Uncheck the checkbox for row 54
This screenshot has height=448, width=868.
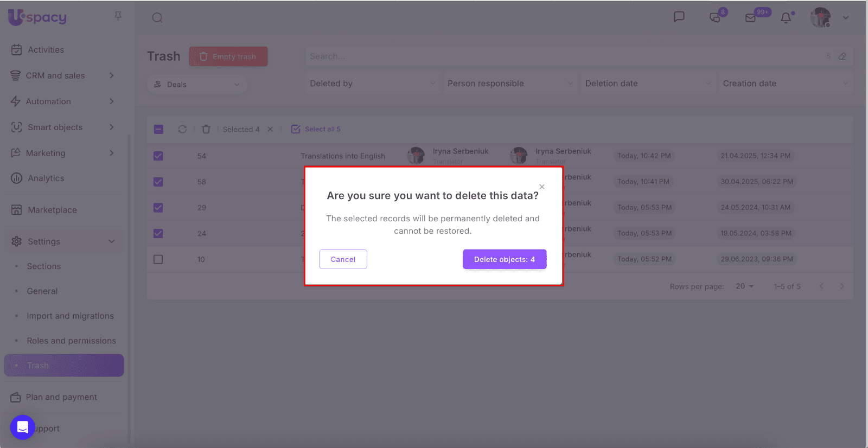pos(158,156)
